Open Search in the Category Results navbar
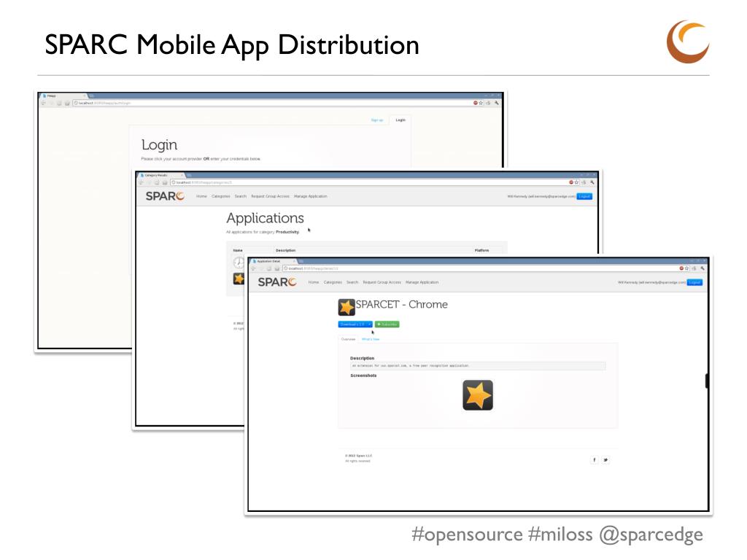This screenshot has width=747, height=560. (241, 196)
